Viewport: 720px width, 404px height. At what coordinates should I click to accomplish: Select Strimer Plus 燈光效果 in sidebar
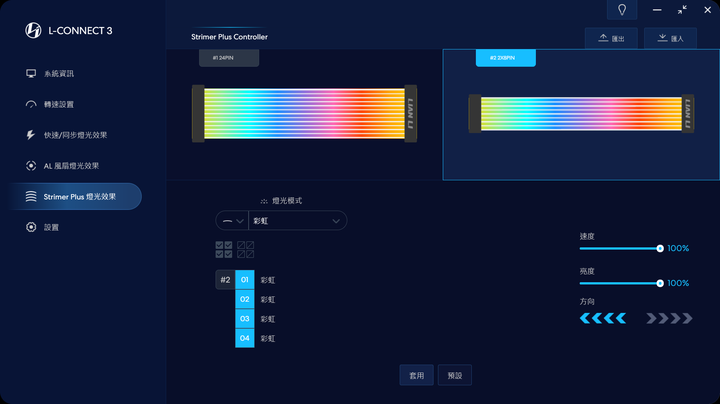[x=76, y=196]
